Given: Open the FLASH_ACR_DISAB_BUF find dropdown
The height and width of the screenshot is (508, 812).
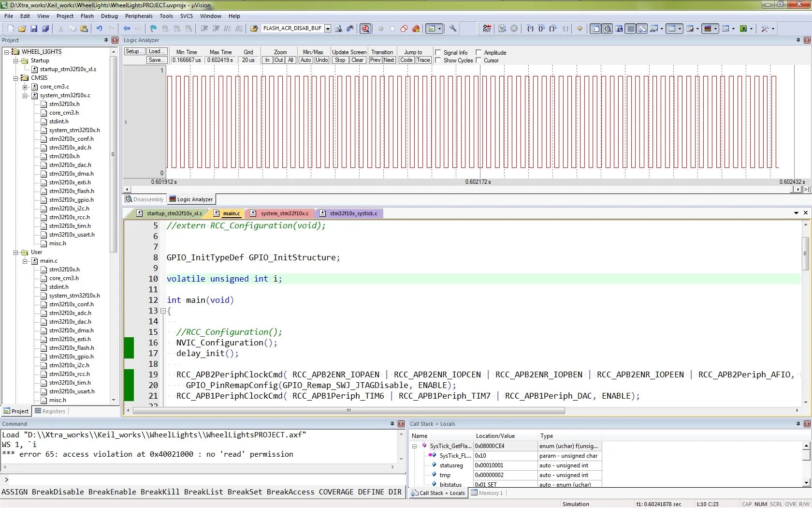Looking at the screenshot, I should (x=328, y=29).
